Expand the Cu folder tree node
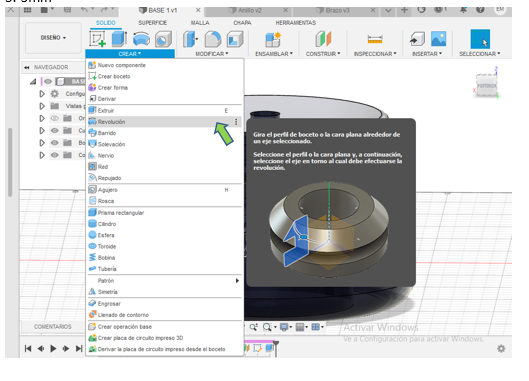The width and height of the screenshot is (529, 381). click(42, 130)
